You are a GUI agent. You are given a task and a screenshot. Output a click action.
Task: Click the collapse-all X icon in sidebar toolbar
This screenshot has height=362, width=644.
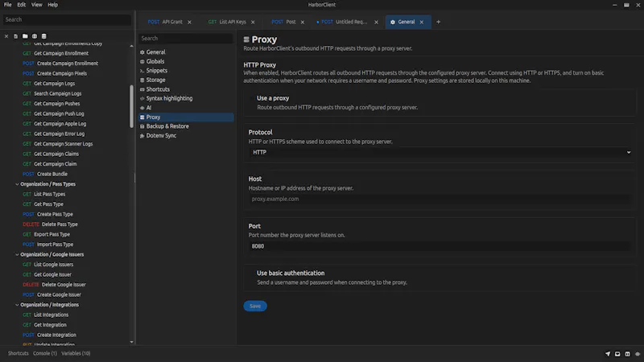(x=6, y=36)
